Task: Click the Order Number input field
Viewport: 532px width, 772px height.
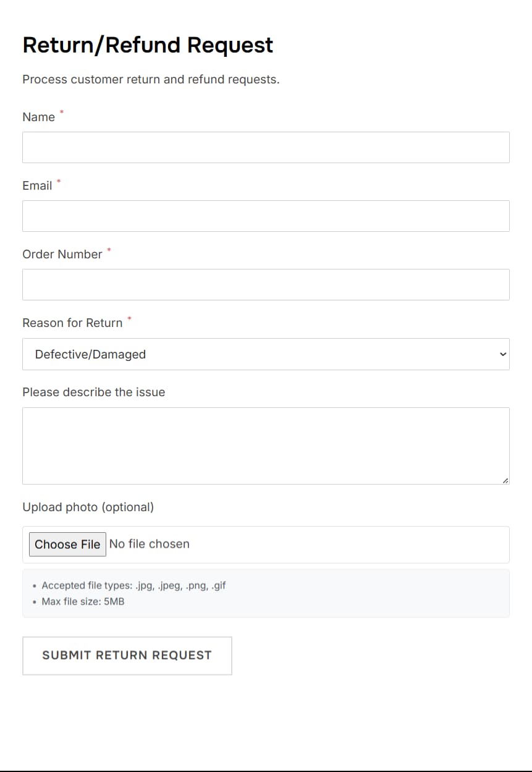Action: [266, 284]
